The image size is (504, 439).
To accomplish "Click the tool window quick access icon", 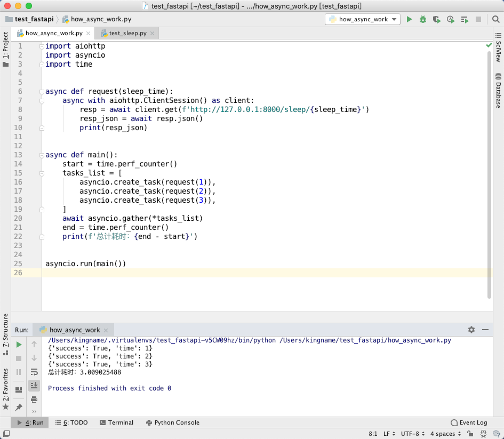I will point(6,434).
